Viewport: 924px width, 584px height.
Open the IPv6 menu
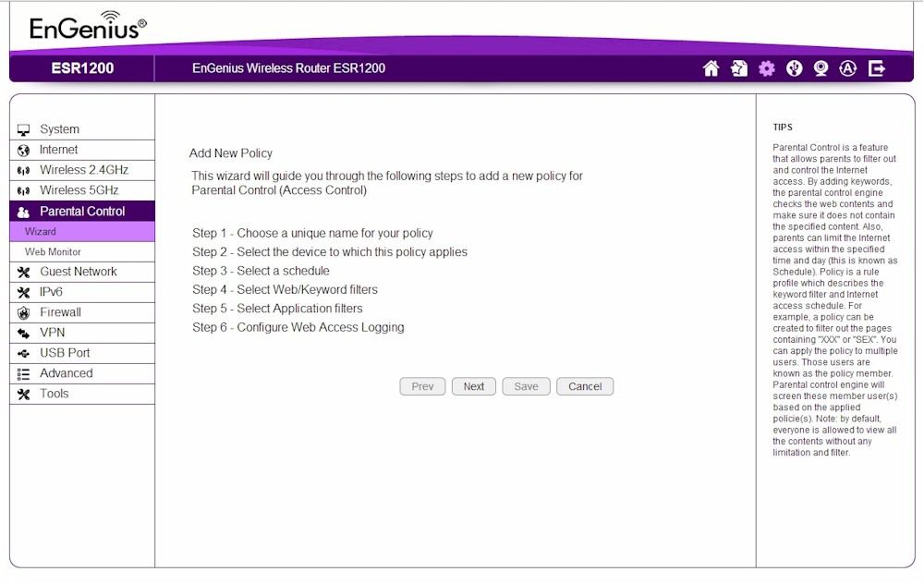click(82, 292)
